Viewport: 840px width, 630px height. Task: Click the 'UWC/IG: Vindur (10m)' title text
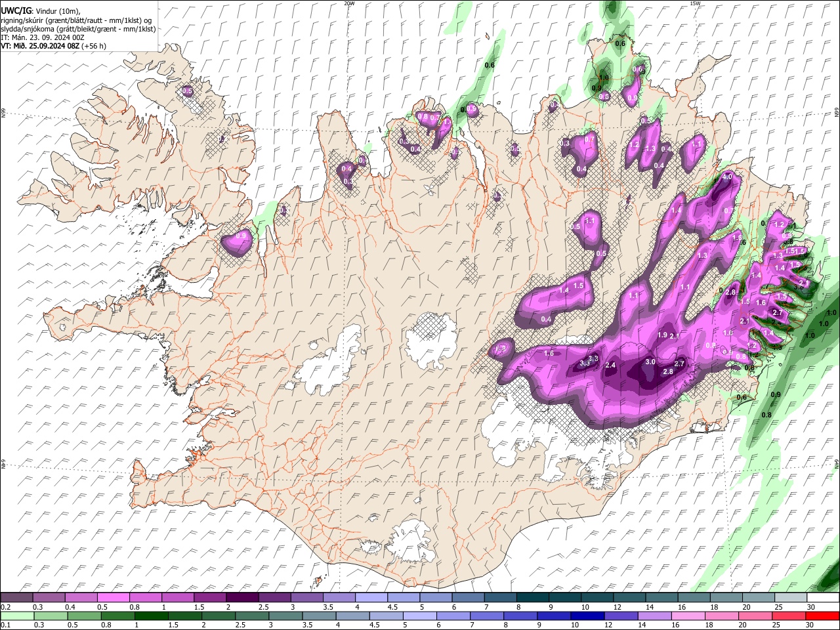[41, 11]
